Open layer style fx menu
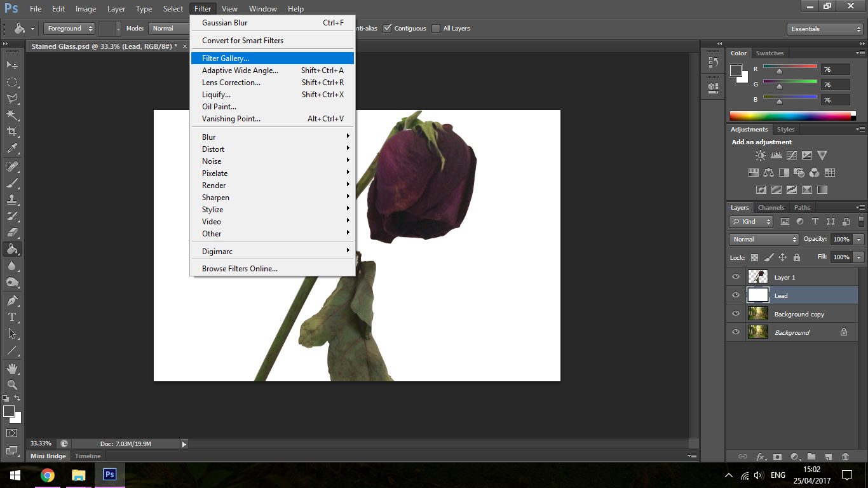Viewport: 868px width, 488px height. pos(760,456)
